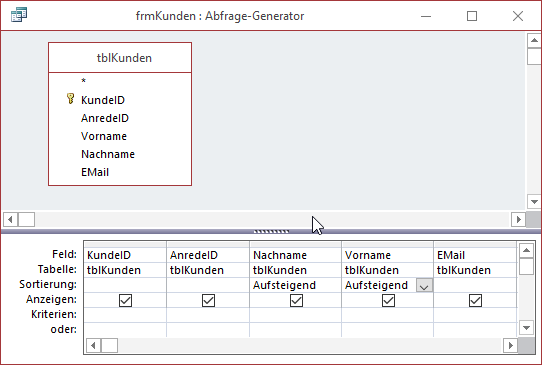Click the primary key icon beside KundeID

[x=70, y=99]
